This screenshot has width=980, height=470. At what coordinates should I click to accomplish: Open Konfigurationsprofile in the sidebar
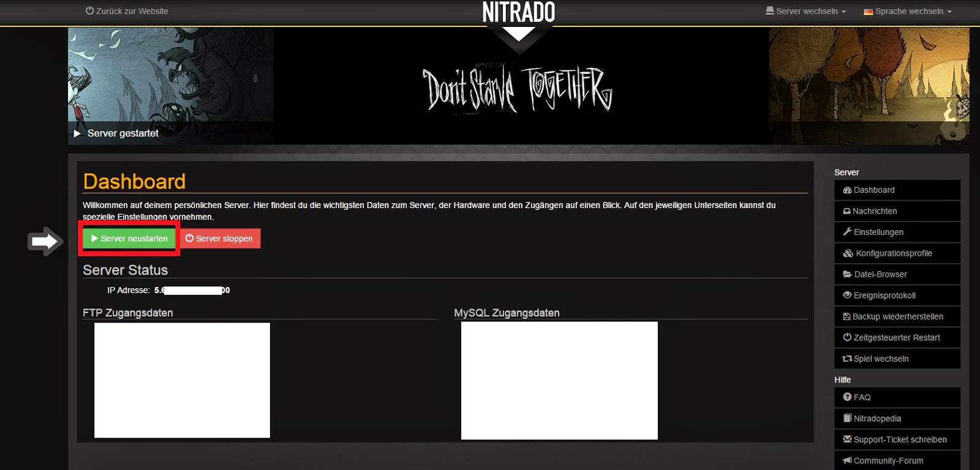click(x=897, y=253)
